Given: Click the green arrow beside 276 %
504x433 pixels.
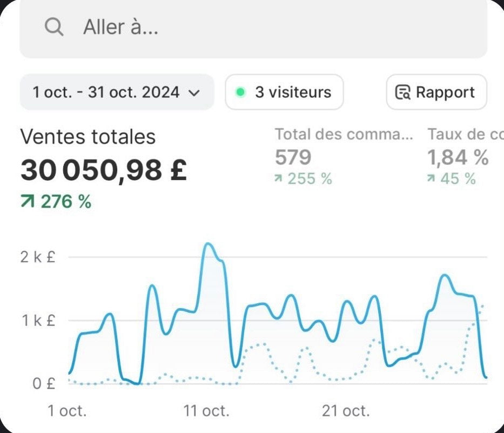Looking at the screenshot, I should 28,202.
